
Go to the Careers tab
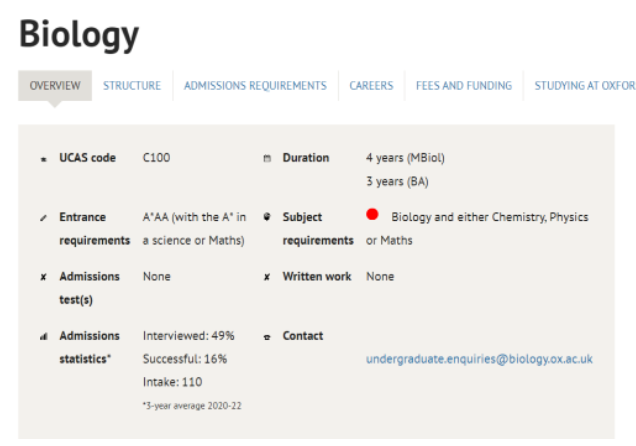pyautogui.click(x=371, y=86)
